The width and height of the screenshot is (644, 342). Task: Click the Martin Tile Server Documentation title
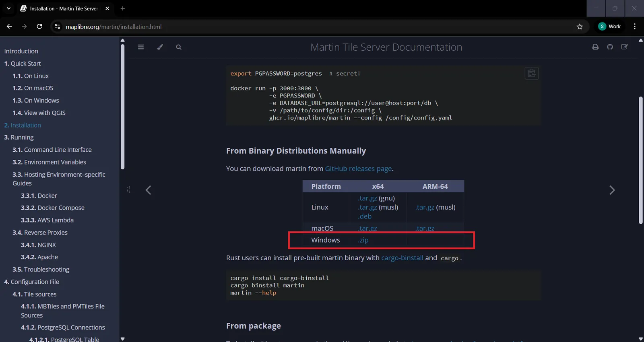coord(386,47)
